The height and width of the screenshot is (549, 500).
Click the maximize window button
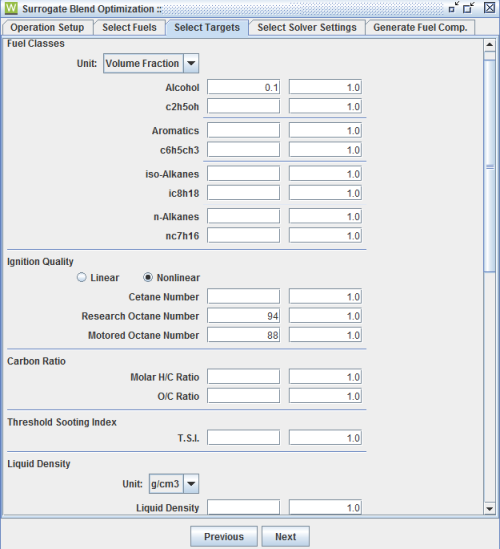468,8
